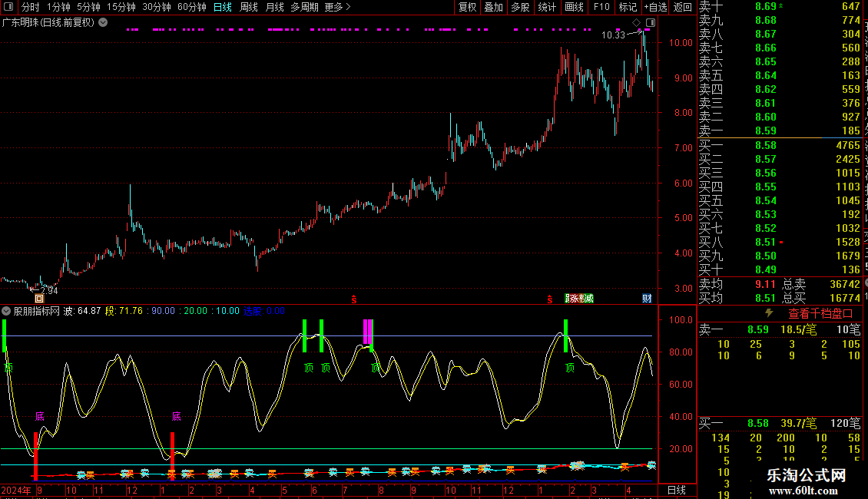The height and width of the screenshot is (499, 868).
Task: Open F10 company info
Action: coord(601,7)
